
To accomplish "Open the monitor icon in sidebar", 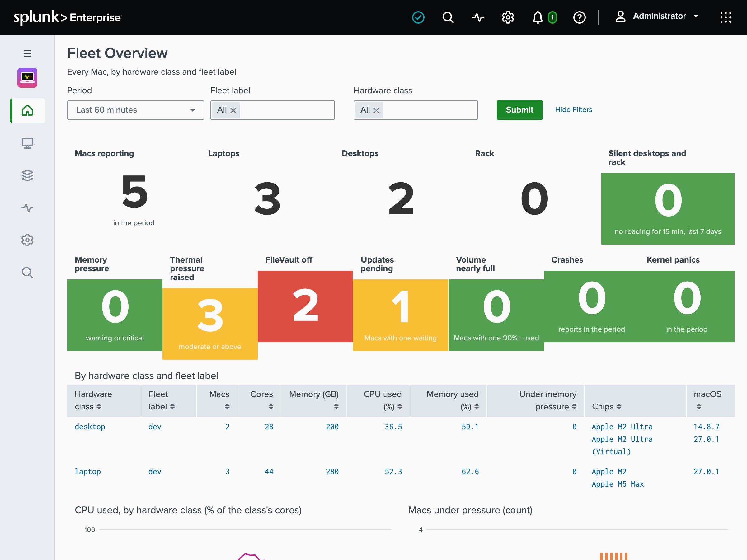I will (x=27, y=143).
